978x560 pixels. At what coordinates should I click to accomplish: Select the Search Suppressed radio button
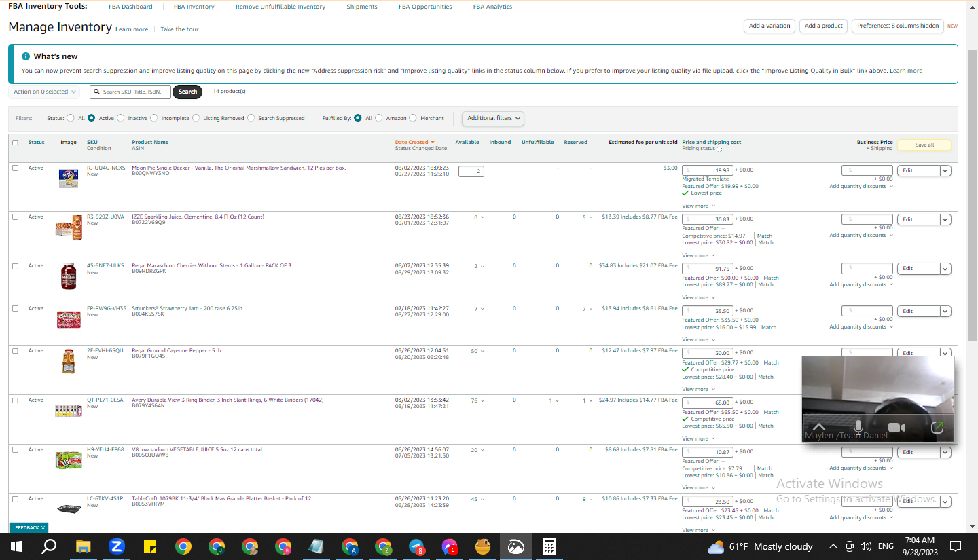pos(251,118)
